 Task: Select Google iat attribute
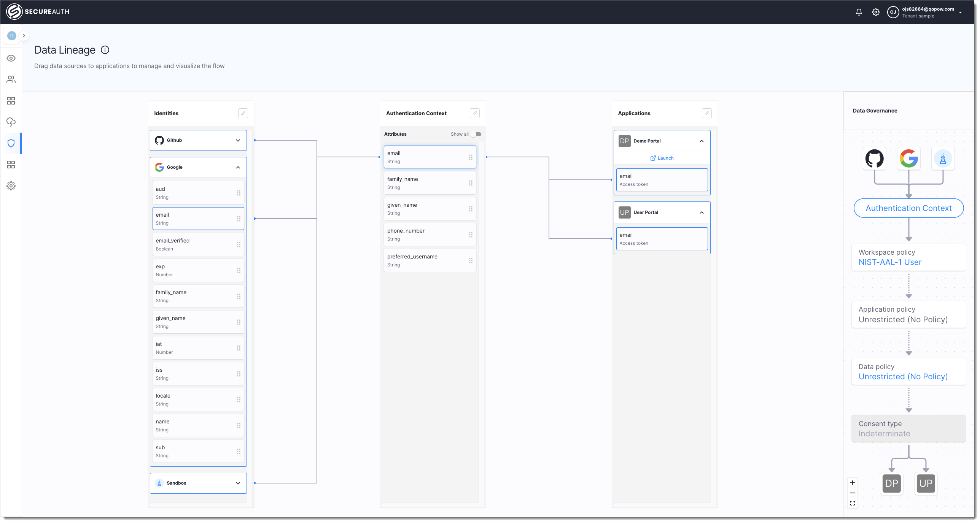(198, 348)
